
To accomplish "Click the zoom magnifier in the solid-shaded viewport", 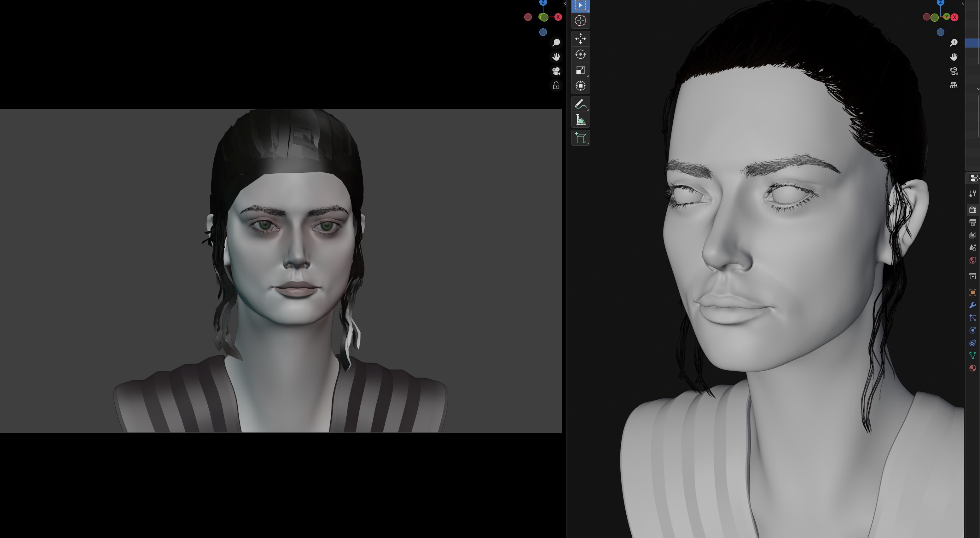I will tap(954, 43).
